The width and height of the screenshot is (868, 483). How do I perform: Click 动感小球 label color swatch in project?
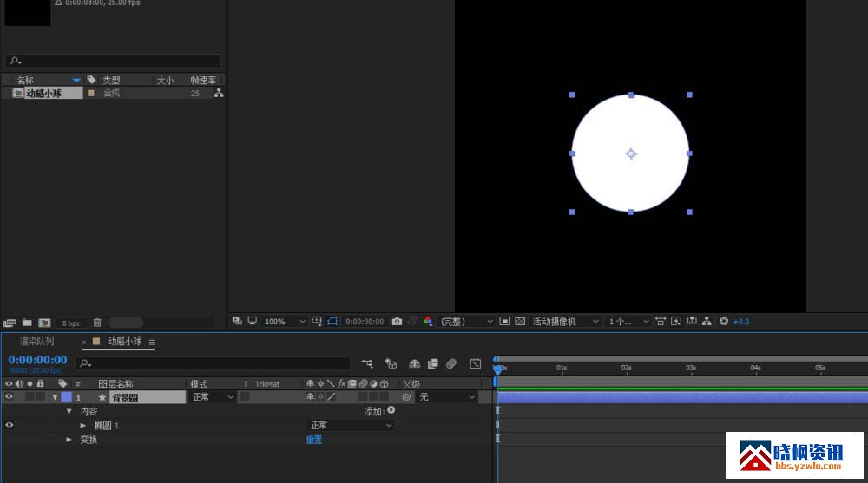(x=91, y=93)
